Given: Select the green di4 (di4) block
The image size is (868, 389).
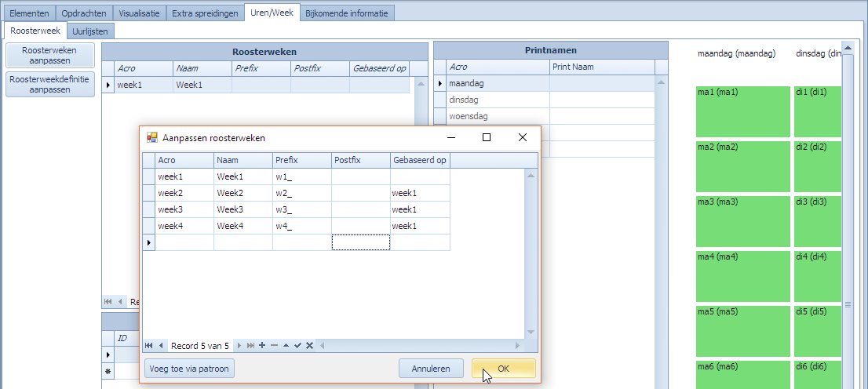Looking at the screenshot, I should pyautogui.click(x=818, y=276).
